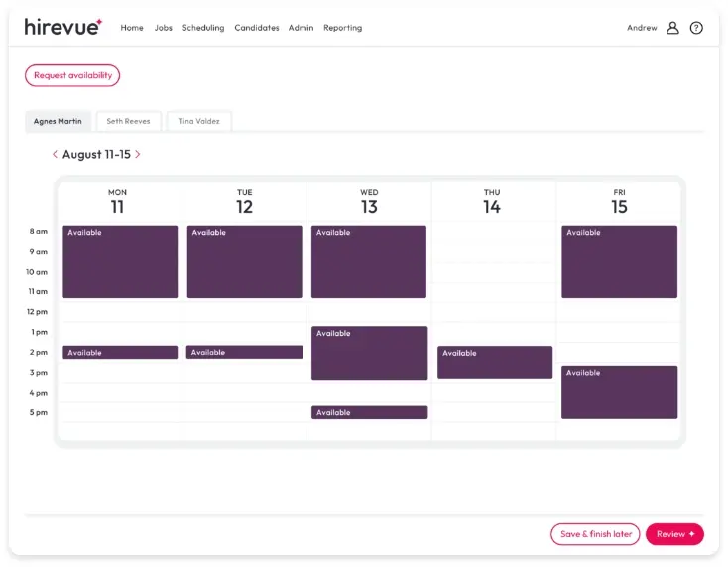Advance to next week with right chevron

[x=138, y=155]
